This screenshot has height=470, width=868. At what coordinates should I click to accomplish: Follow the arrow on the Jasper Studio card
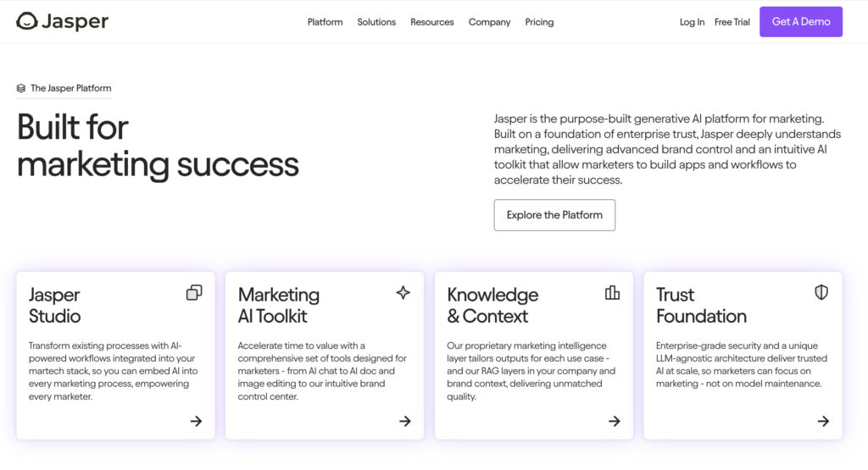196,422
